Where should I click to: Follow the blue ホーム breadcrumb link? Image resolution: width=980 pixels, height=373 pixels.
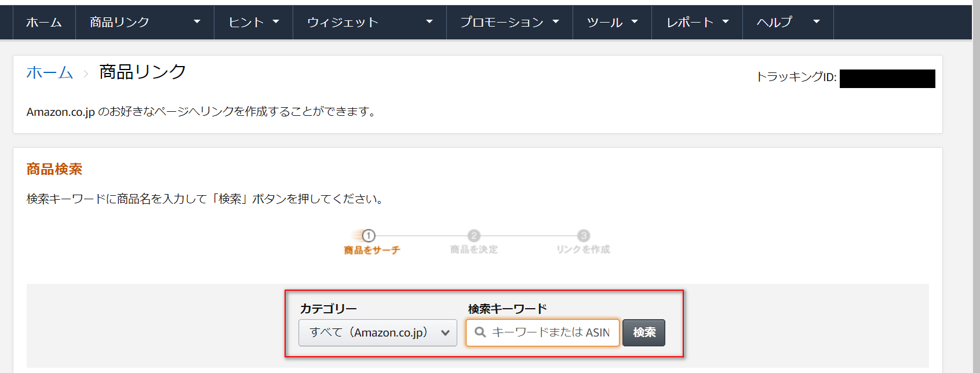point(50,73)
